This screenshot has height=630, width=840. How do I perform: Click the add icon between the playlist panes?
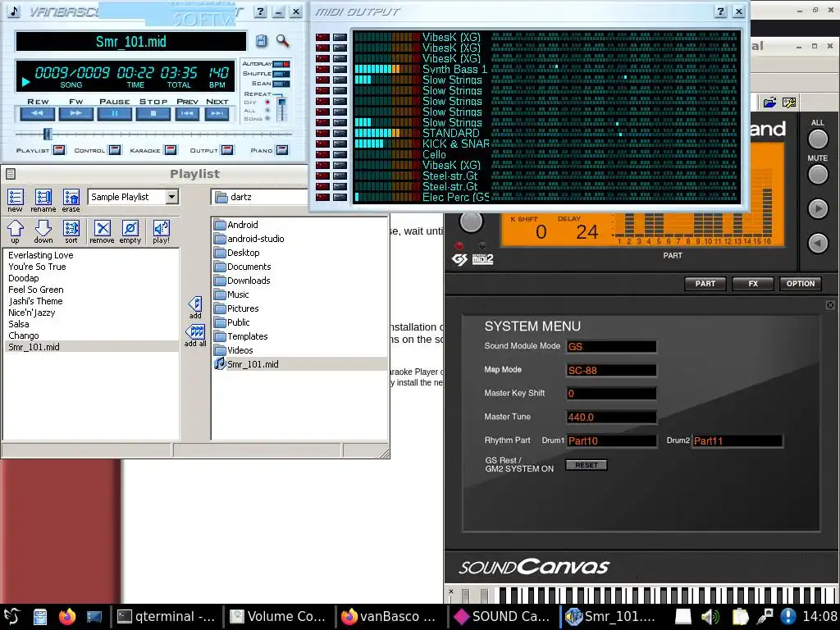tap(195, 308)
